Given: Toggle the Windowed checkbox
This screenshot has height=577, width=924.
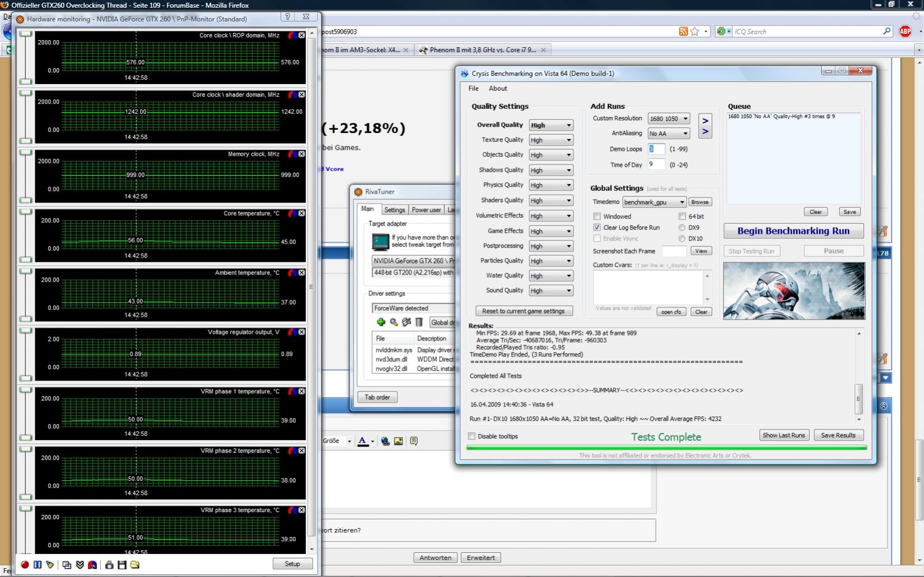Looking at the screenshot, I should pyautogui.click(x=597, y=217).
